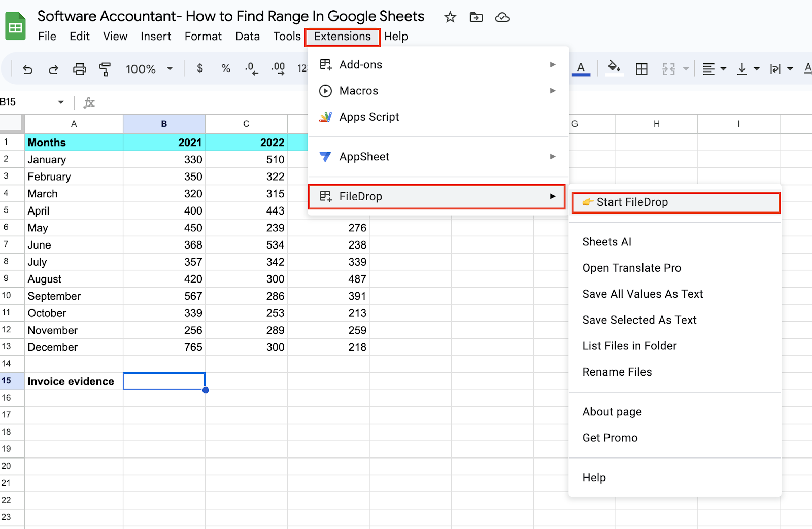Open the Format menu

(203, 37)
